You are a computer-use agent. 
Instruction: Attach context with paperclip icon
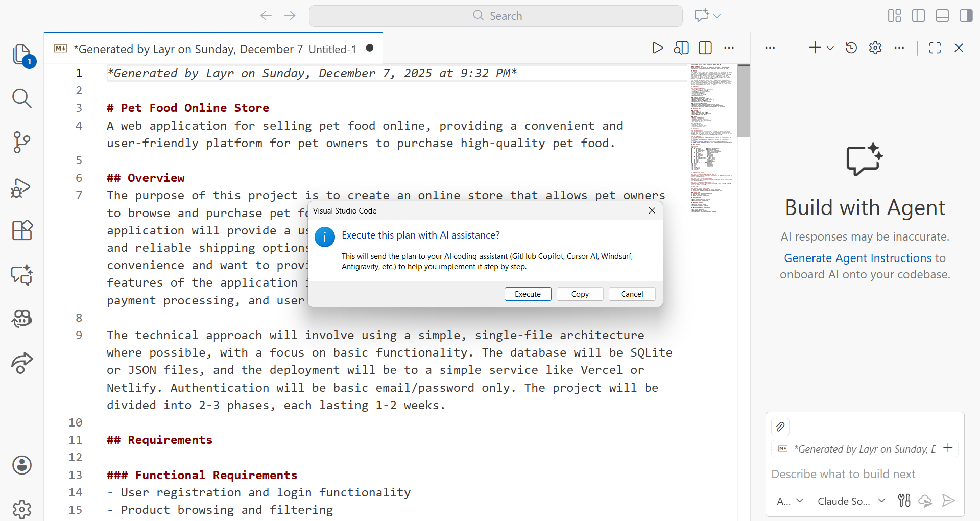(780, 427)
